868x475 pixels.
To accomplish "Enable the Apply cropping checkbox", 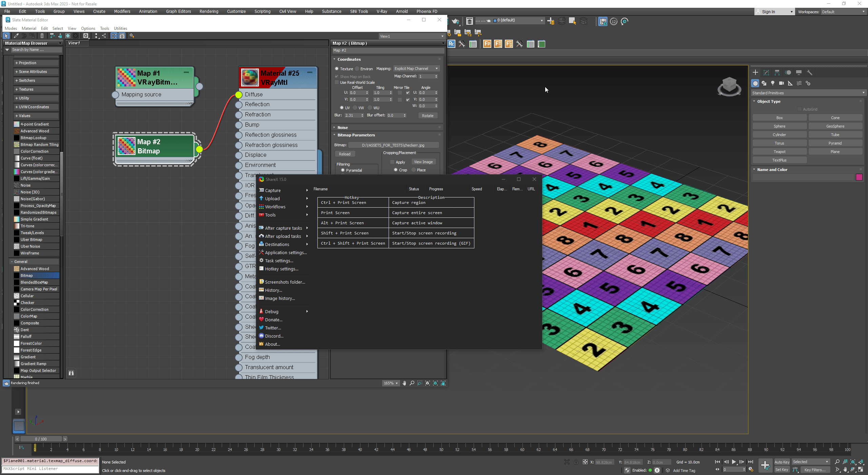I will [392, 162].
